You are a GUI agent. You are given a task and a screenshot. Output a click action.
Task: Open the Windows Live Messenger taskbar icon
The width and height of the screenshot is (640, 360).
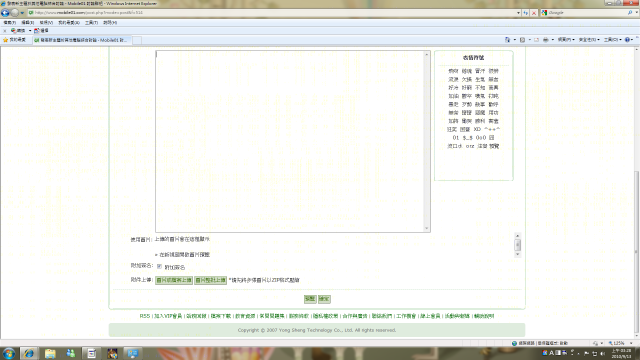point(71,353)
